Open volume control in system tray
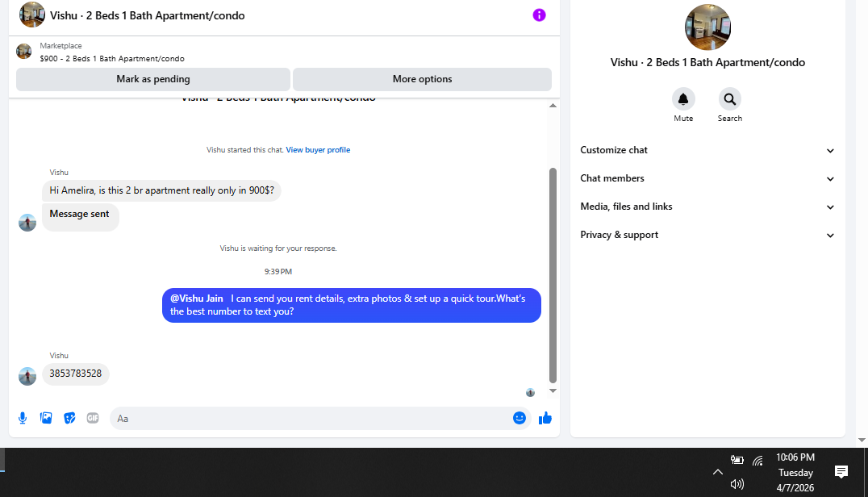 tap(737, 484)
